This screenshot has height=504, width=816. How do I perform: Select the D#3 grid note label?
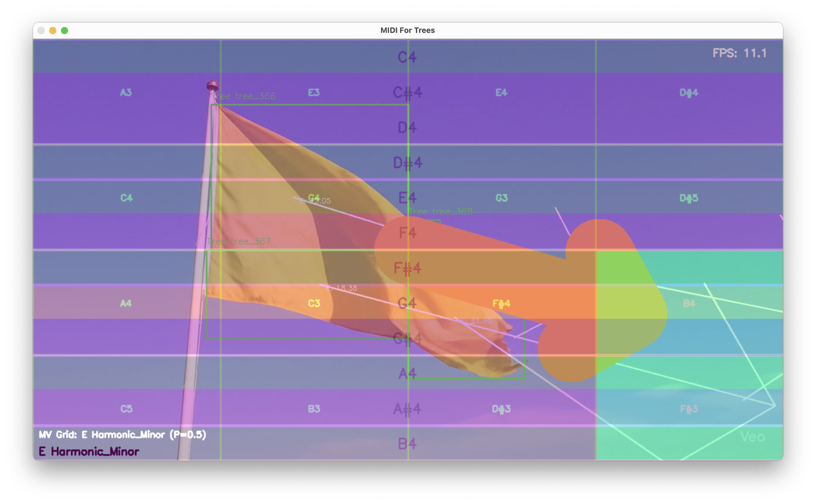click(x=501, y=409)
